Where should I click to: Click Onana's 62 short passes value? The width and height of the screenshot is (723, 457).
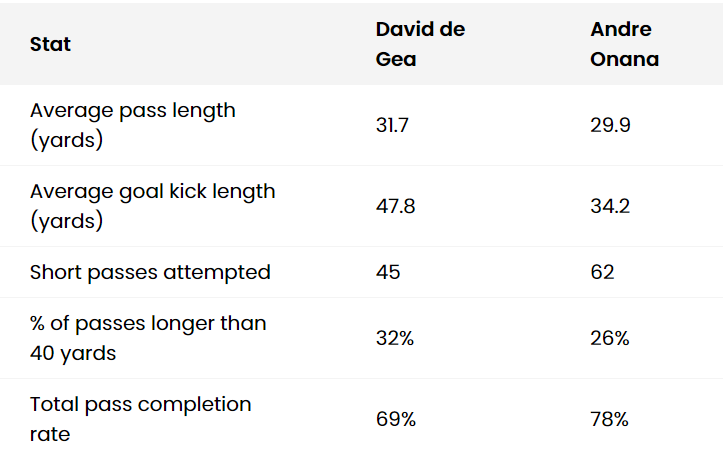602,272
